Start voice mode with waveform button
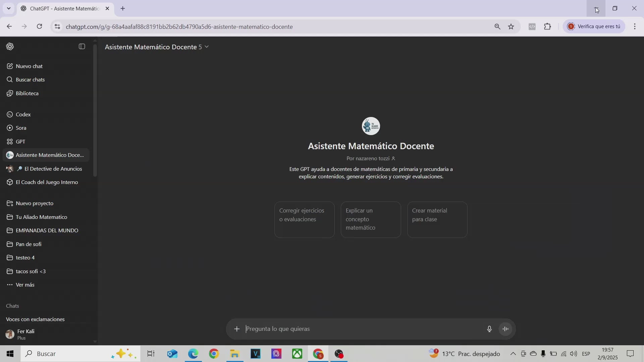The width and height of the screenshot is (644, 362). click(505, 329)
